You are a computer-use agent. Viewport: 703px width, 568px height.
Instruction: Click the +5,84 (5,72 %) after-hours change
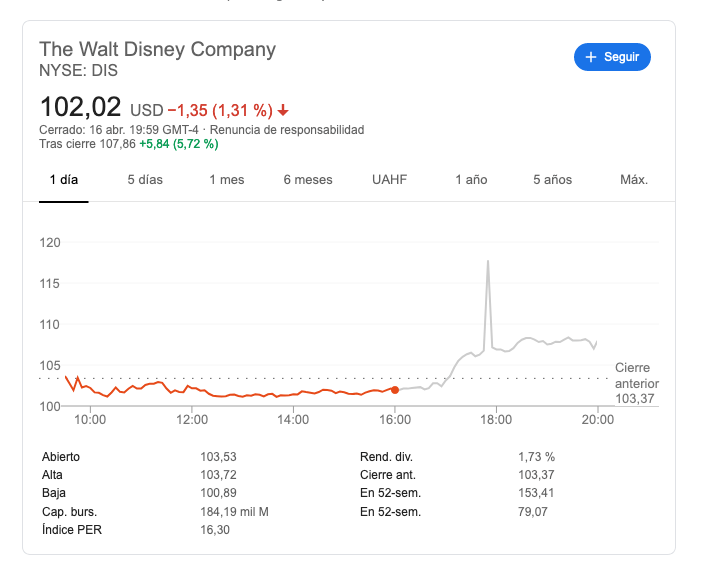(179, 144)
